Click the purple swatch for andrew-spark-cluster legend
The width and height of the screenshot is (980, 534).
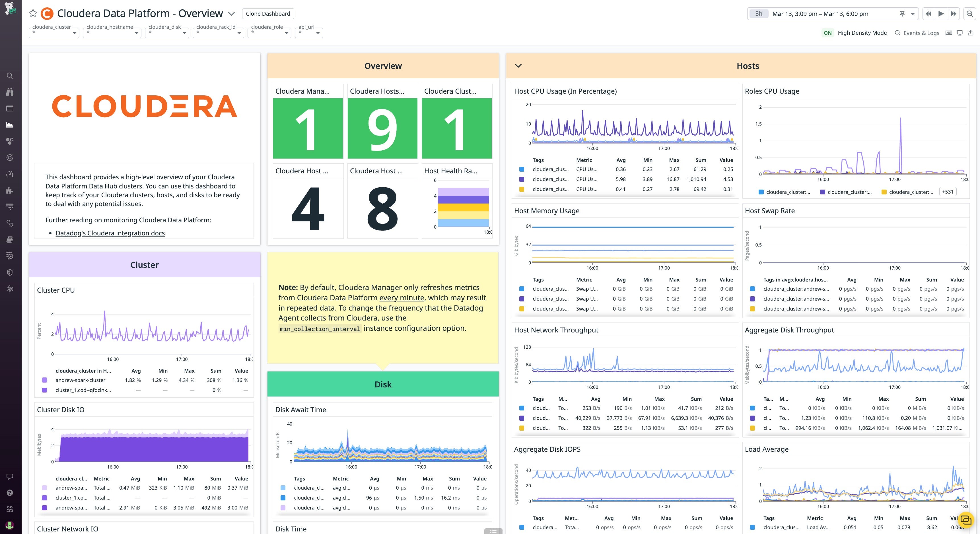point(45,380)
